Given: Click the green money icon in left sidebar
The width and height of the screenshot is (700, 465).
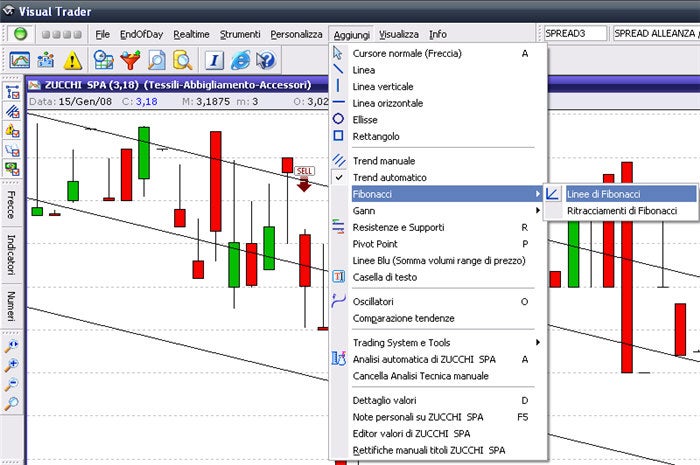Looking at the screenshot, I should pyautogui.click(x=12, y=169).
